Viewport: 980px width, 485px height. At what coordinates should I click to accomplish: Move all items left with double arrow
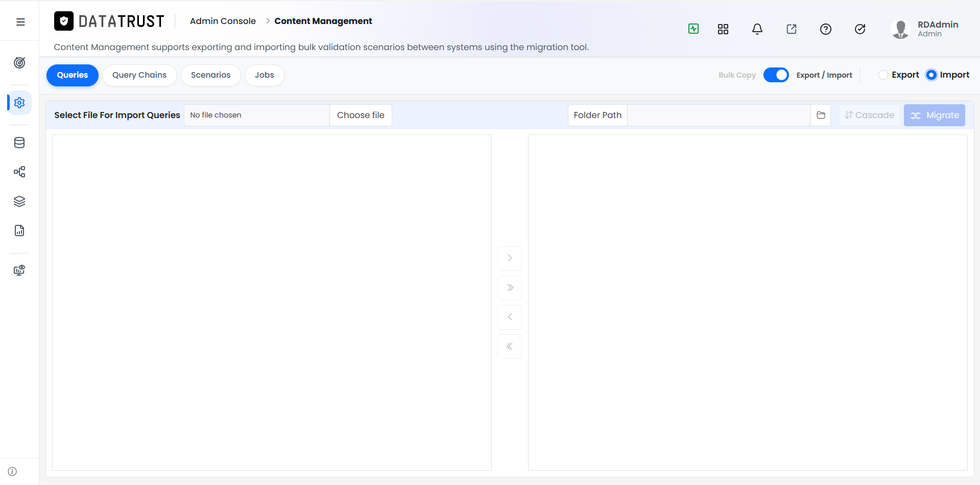(x=510, y=347)
